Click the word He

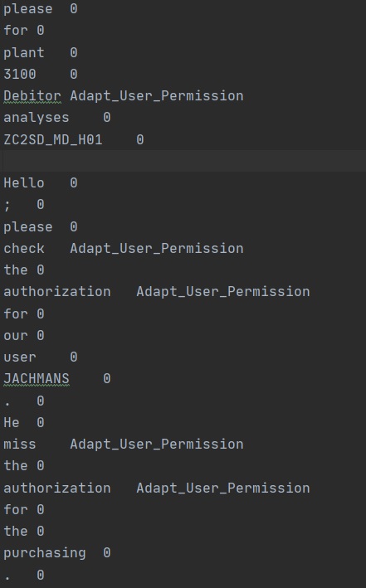12,423
